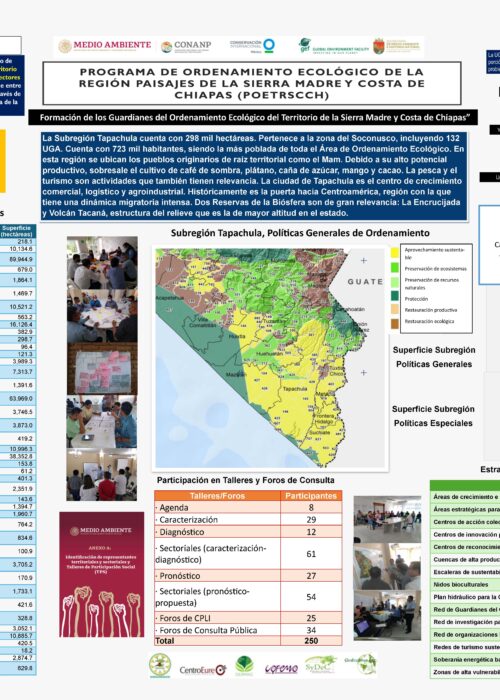Screen dimensions: 500x700
Task: Click the Subregión Tapachula policy map
Action: 270,358
